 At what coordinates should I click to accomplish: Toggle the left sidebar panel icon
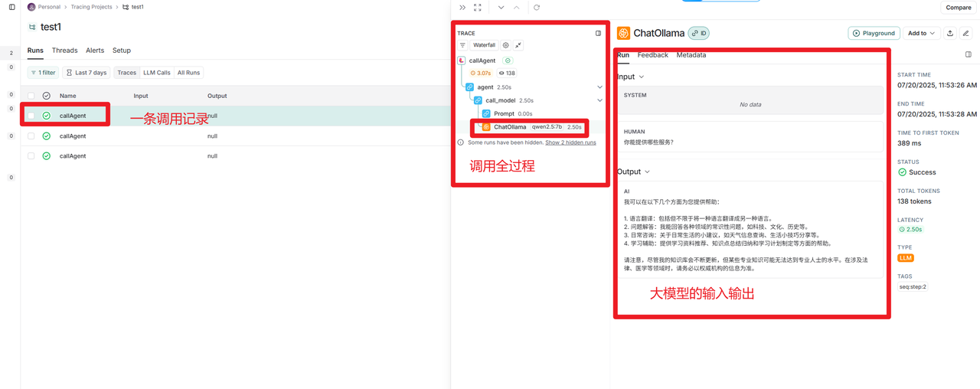pos(11,7)
